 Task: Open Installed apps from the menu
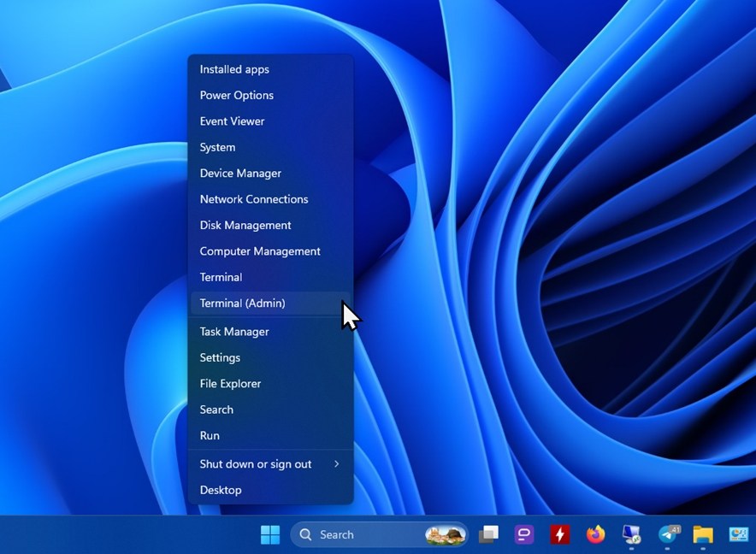click(270, 69)
